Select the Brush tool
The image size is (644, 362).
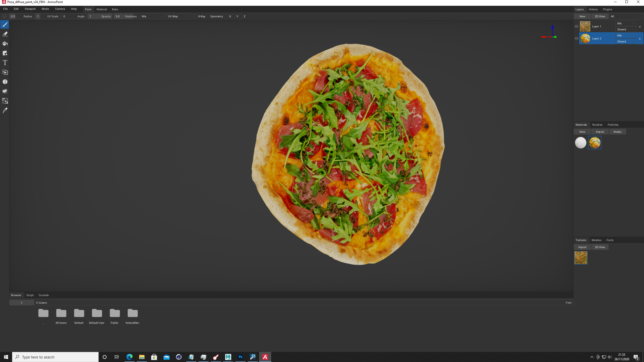point(5,25)
